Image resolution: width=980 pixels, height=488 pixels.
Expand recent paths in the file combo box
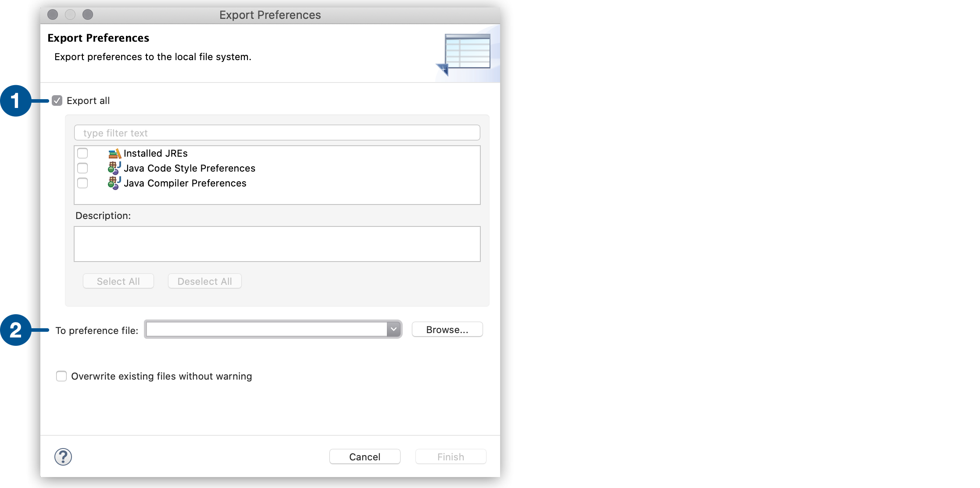(x=393, y=329)
